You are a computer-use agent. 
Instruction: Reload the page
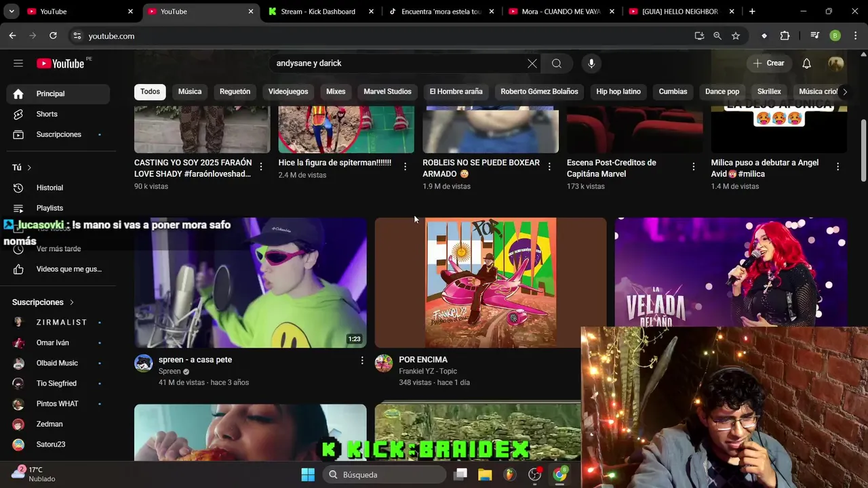coord(53,36)
